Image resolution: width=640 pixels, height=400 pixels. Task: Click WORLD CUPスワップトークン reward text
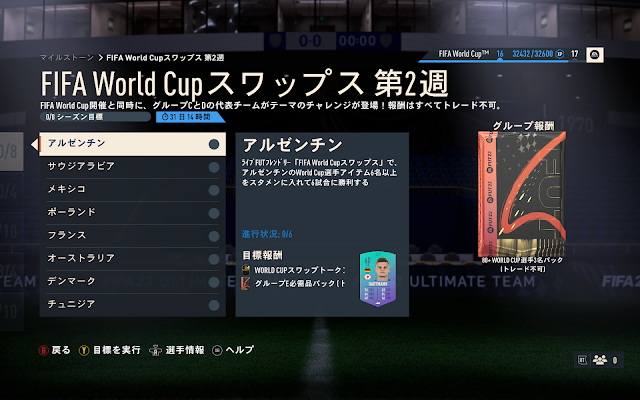[300, 270]
